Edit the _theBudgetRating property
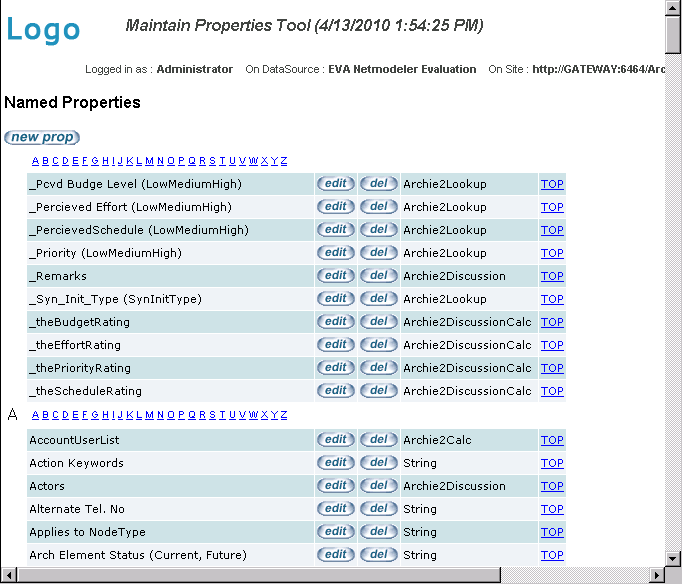This screenshot has height=584, width=682. pos(336,322)
